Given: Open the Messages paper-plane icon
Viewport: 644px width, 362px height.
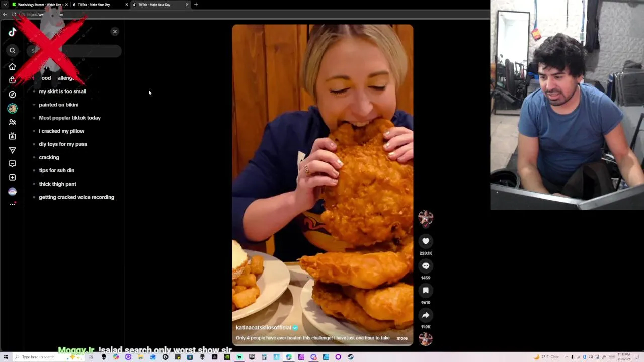Looking at the screenshot, I should pos(12,150).
